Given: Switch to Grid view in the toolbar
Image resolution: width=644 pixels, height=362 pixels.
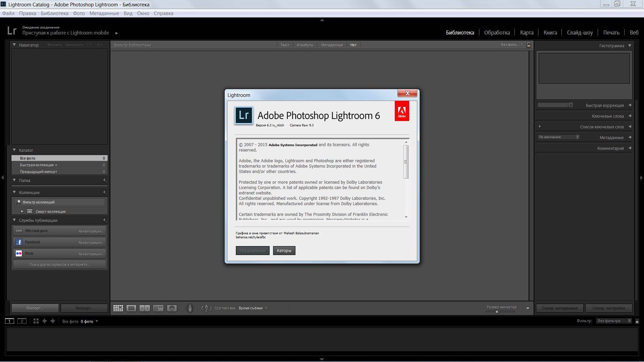Looking at the screenshot, I should click(x=118, y=308).
